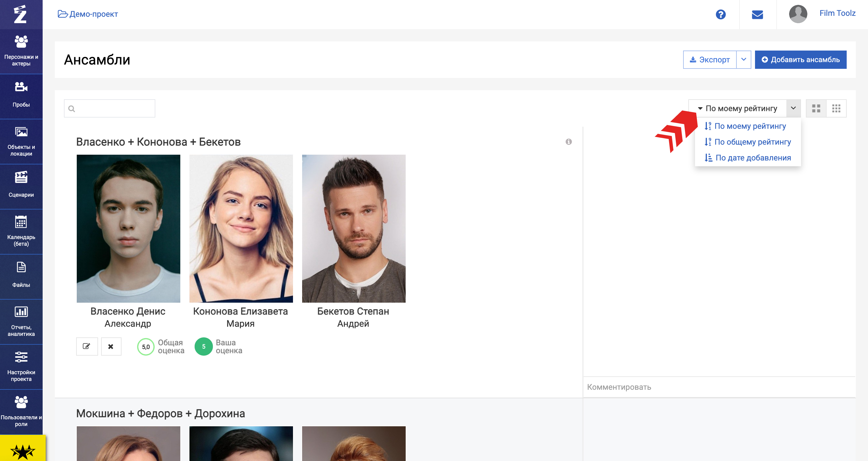Viewport: 868px width, 461px height.
Task: Open Персонажи и актеры section
Action: coord(21,51)
